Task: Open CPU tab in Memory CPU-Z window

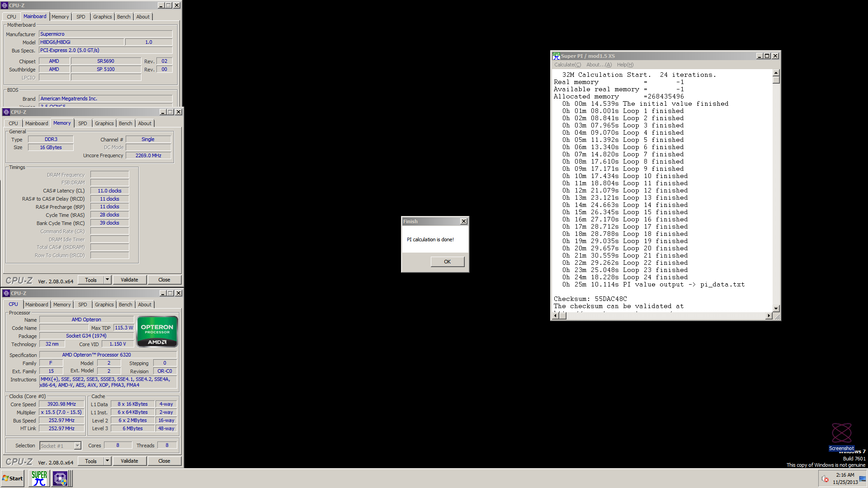Action: pos(14,123)
